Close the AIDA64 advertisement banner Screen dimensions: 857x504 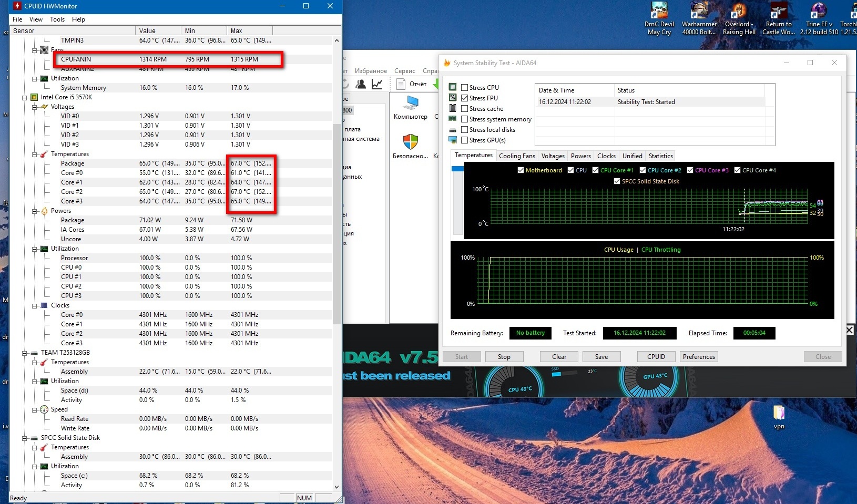point(850,330)
